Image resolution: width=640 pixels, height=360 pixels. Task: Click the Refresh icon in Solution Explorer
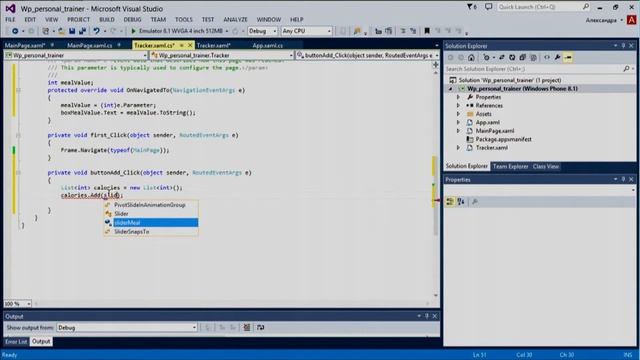512,58
